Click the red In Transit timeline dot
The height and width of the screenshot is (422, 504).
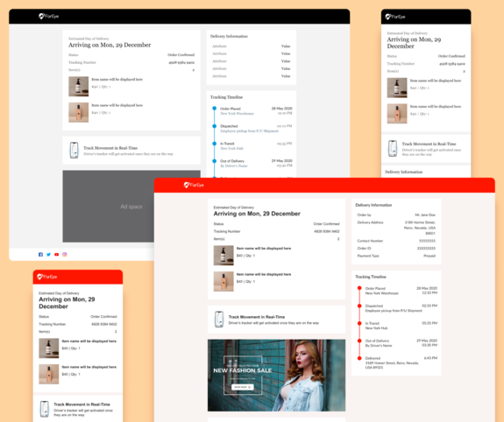[x=359, y=323]
